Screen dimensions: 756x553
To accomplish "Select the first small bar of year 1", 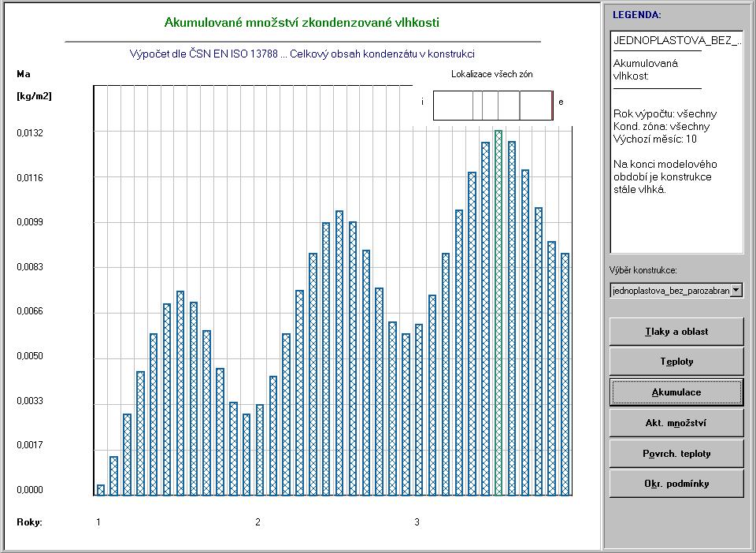I will (x=101, y=490).
